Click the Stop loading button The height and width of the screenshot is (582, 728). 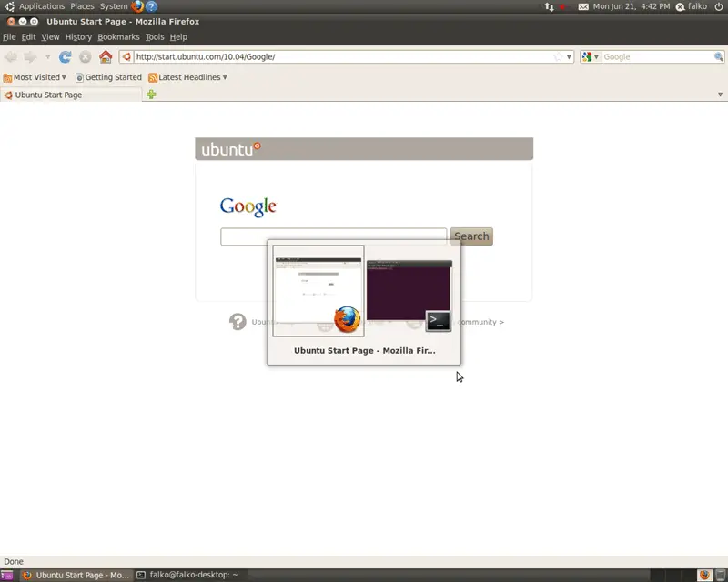coord(85,56)
